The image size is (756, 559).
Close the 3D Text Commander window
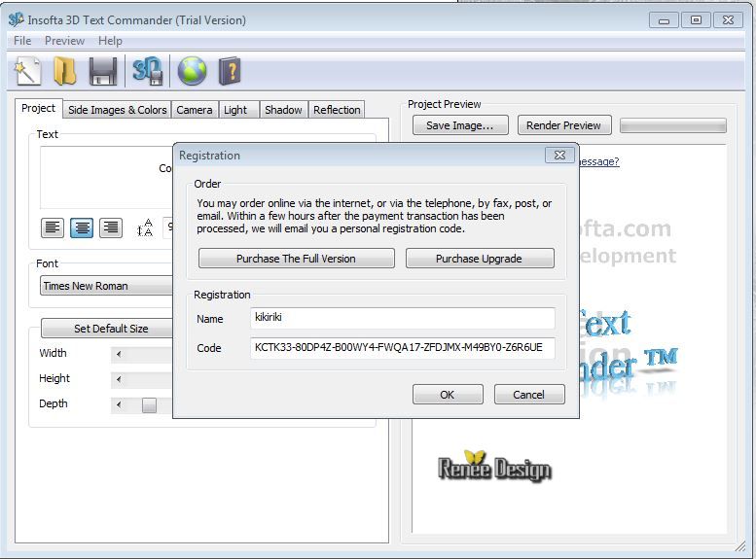coord(728,20)
